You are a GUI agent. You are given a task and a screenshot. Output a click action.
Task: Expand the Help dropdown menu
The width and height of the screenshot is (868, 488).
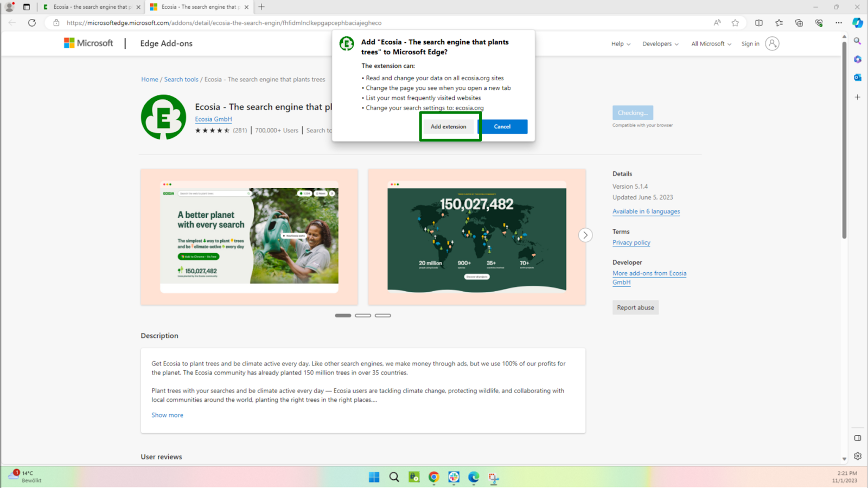click(621, 44)
